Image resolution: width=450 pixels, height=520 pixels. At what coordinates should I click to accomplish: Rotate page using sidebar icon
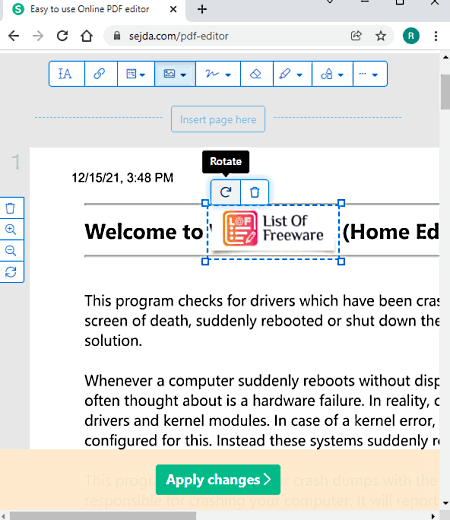click(11, 272)
